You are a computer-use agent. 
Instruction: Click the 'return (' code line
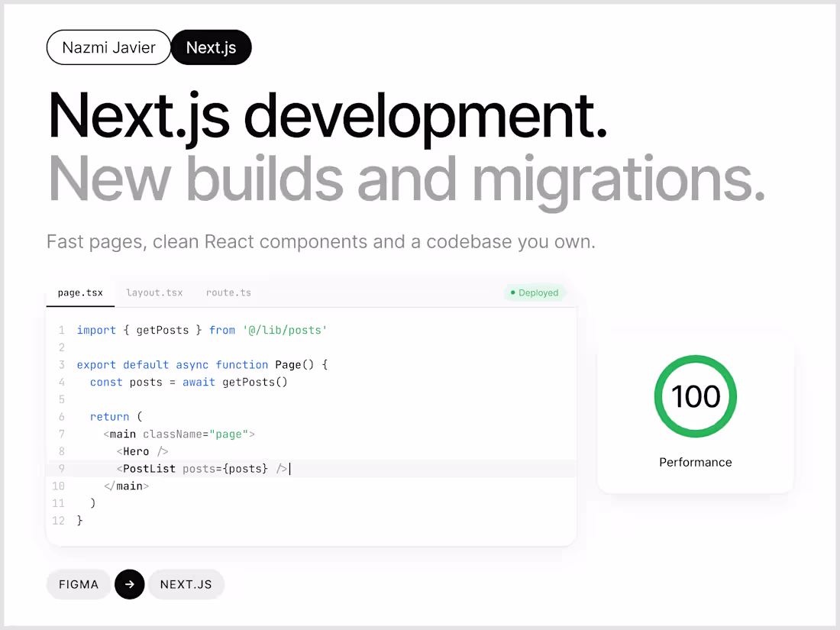[x=116, y=417]
